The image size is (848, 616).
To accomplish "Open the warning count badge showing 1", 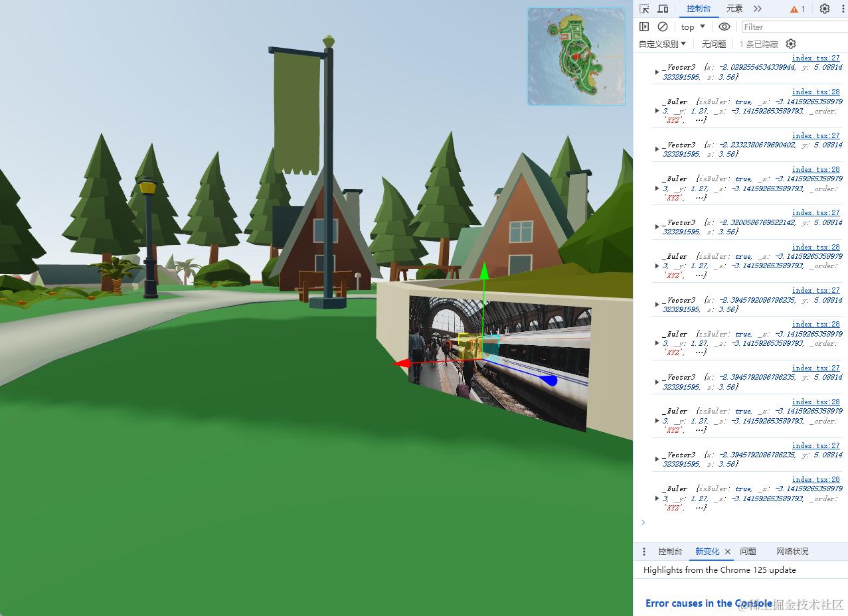I will pos(798,9).
